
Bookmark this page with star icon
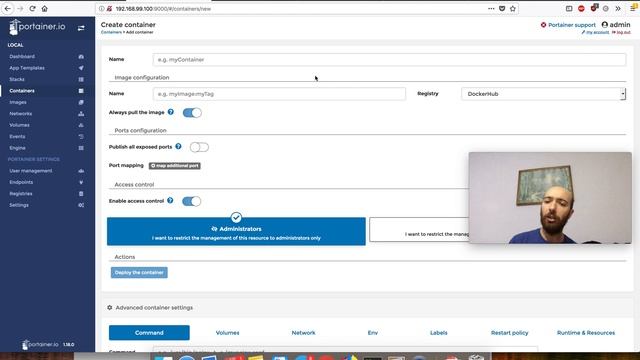point(513,9)
